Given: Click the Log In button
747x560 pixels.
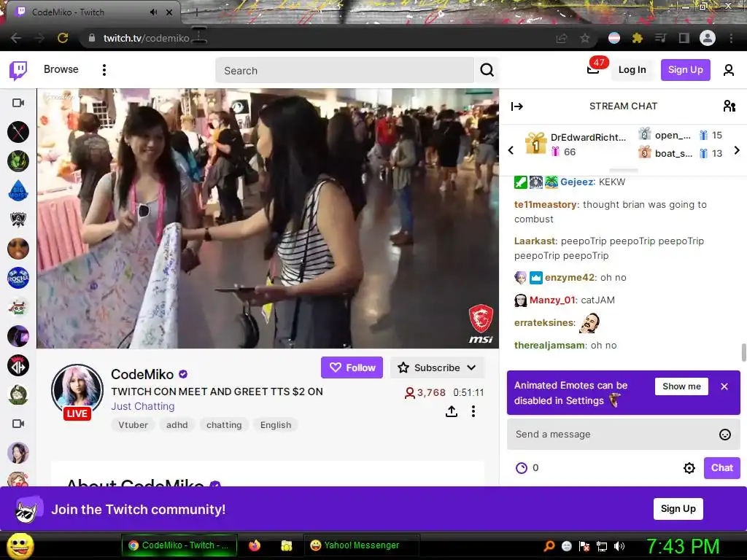Looking at the screenshot, I should coord(632,70).
